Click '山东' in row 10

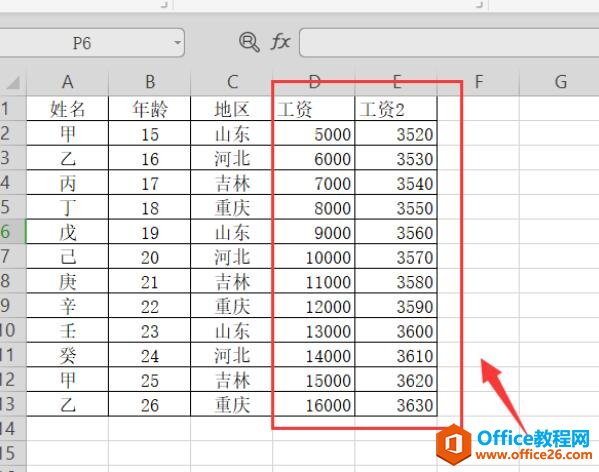pyautogui.click(x=232, y=330)
